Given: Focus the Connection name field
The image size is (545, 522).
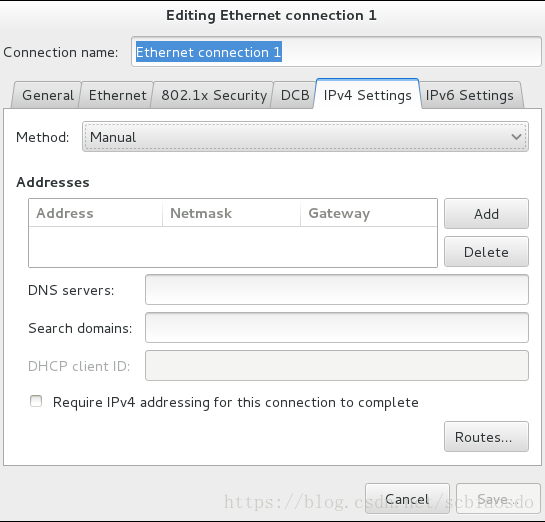Looking at the screenshot, I should pos(336,52).
